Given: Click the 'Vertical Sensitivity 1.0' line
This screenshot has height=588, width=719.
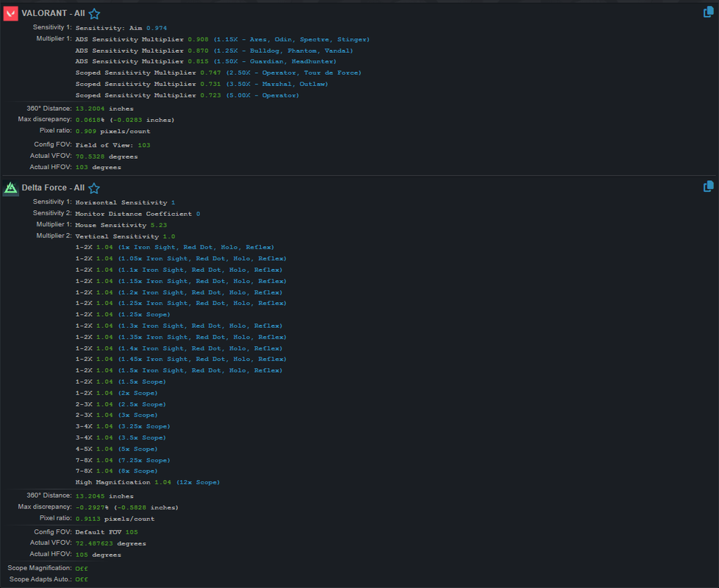Looking at the screenshot, I should (x=125, y=237).
